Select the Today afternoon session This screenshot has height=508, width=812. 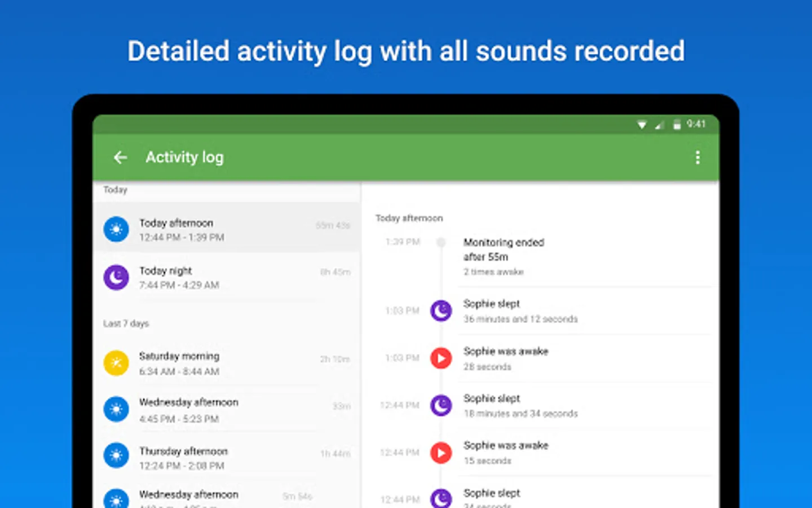point(227,229)
